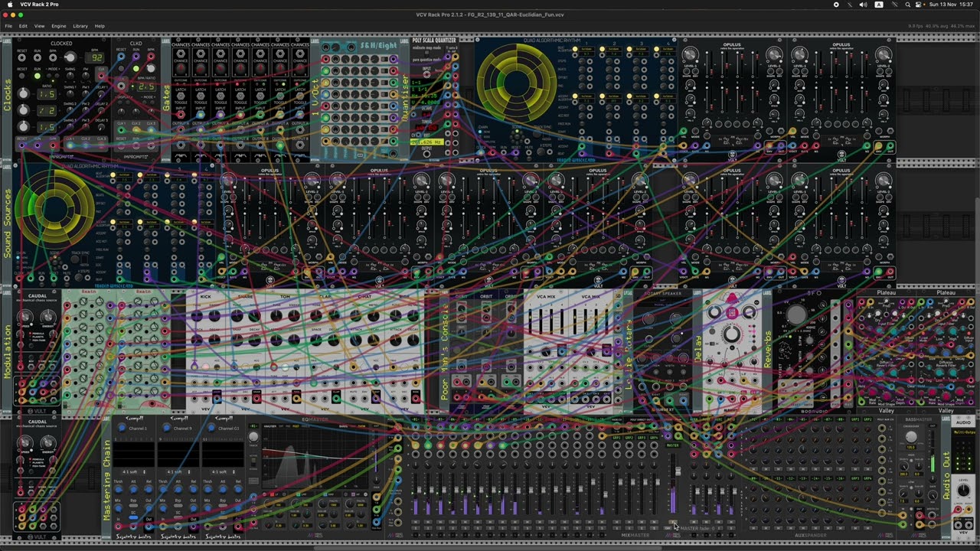Click the circular rhythm display beside the quantizer

pyautogui.click(x=516, y=83)
